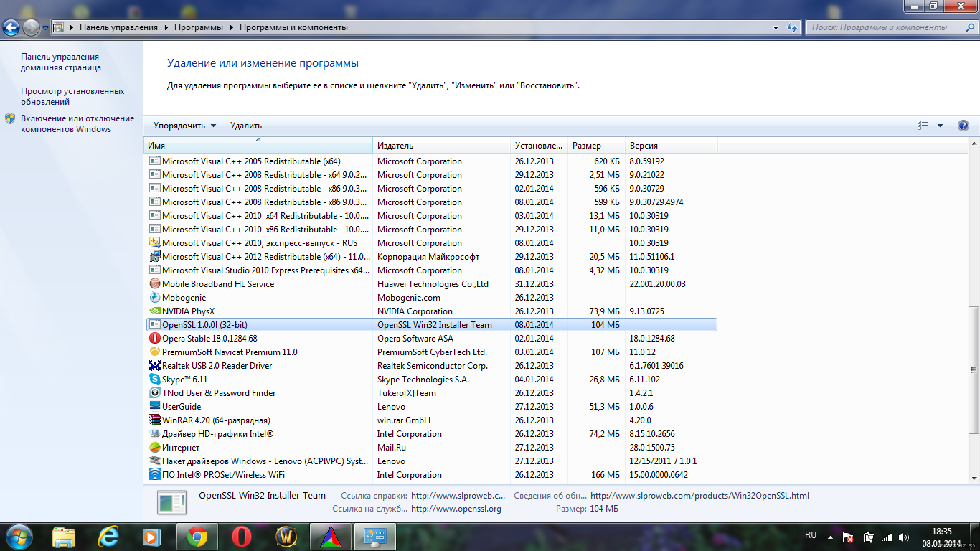Select the Mobile Broadband HL Service icon
Viewport: 980px width, 551px height.
coord(154,283)
